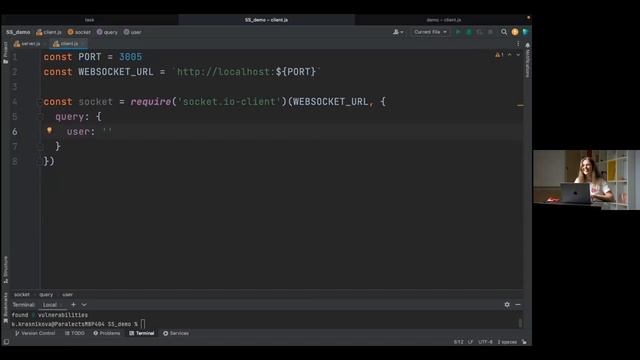This screenshot has height=360, width=640.
Task: Click the user breadcrumb in the navigation bar
Action: click(132, 32)
